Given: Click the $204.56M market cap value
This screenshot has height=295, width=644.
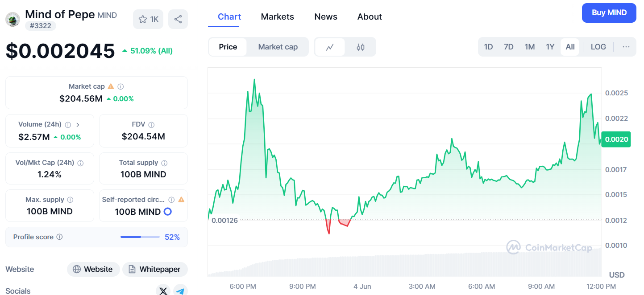Looking at the screenshot, I should (81, 98).
